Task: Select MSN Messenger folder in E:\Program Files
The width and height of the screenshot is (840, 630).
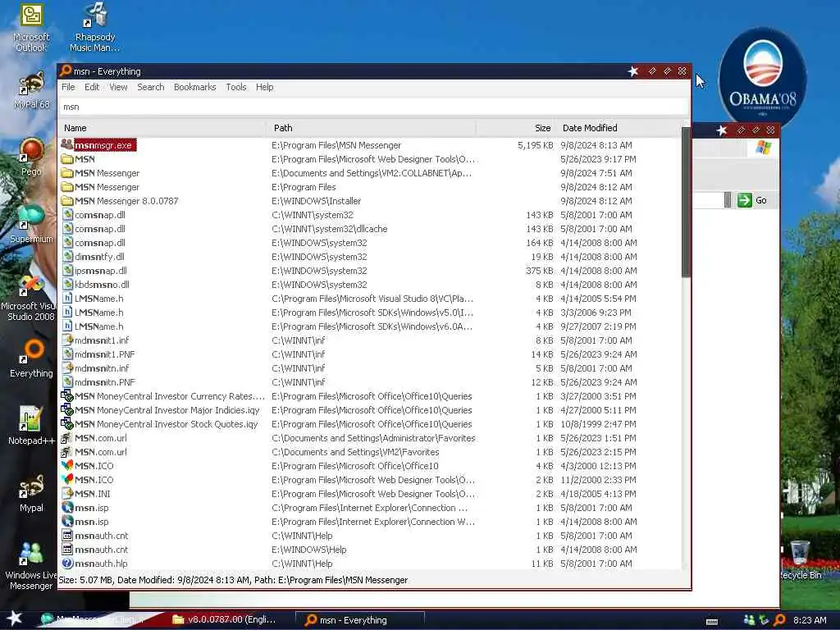Action: 370,187
